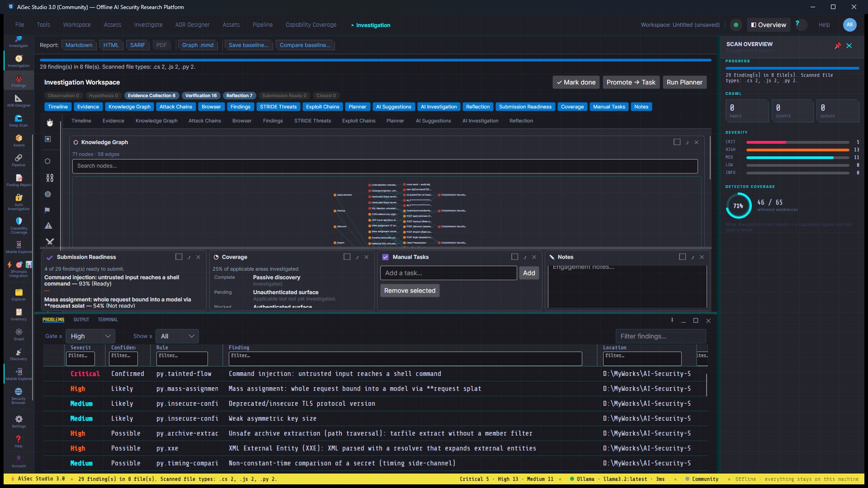Open Pipeline in the left sidebar
Viewport: 868px width, 488px height.
(19, 161)
